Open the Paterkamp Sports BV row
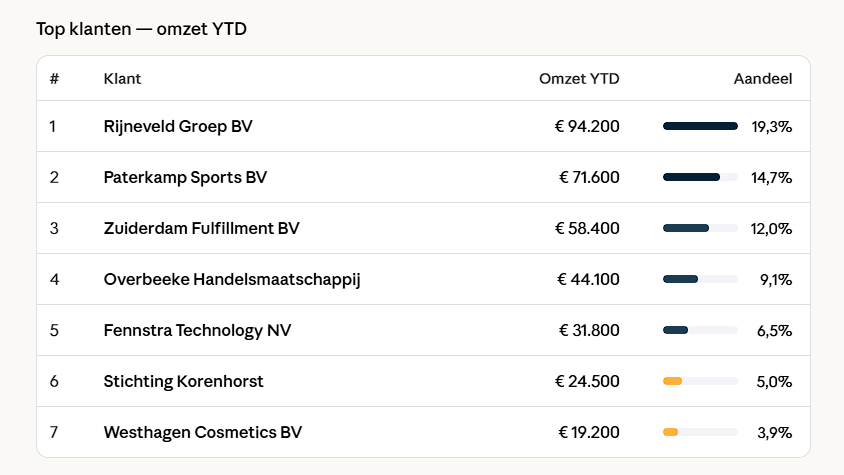This screenshot has width=844, height=475. 185,177
